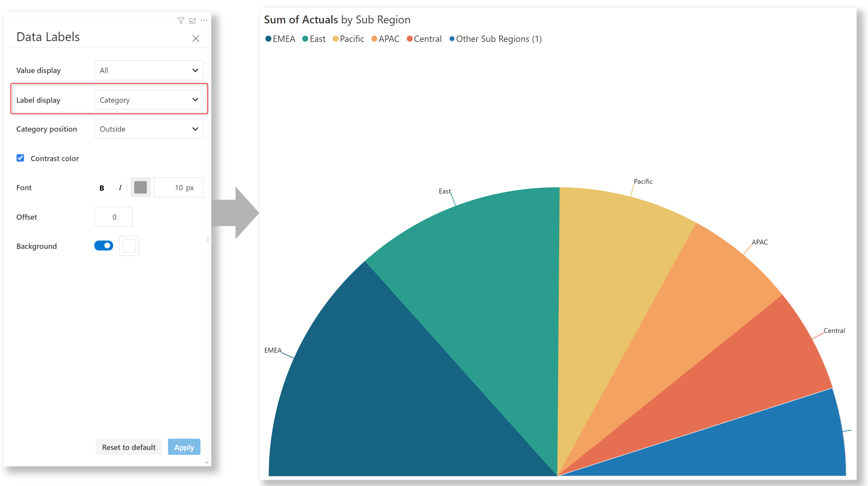Open the Value display dropdown
The image size is (868, 486).
point(149,70)
